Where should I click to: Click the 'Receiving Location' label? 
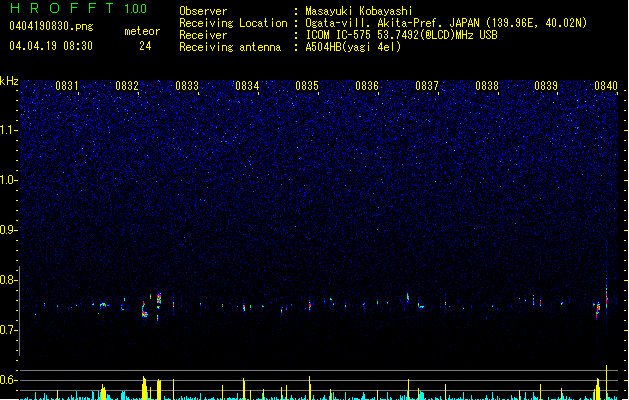click(x=233, y=23)
